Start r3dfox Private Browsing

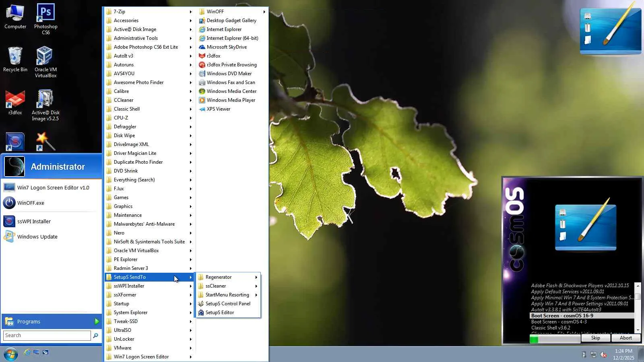point(231,65)
